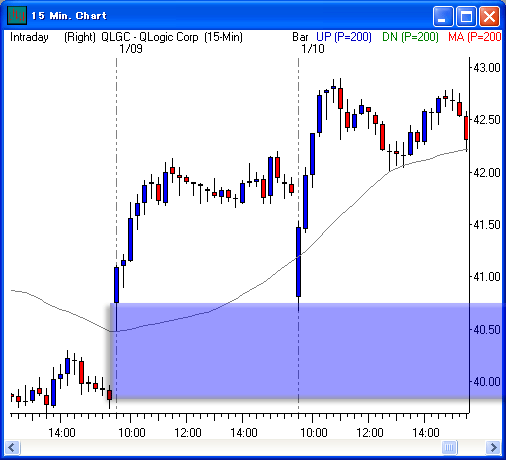Image resolution: width=506 pixels, height=460 pixels.
Task: Click the Intraday label
Action: pos(29,37)
